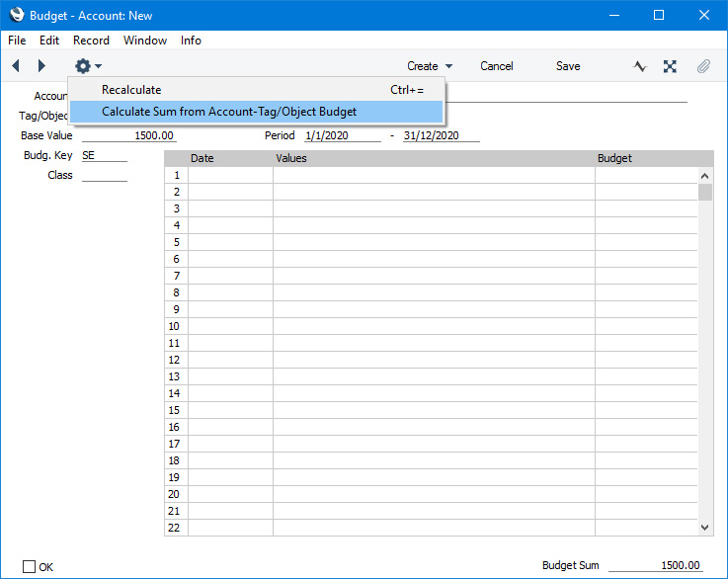
Task: Click the Date column header
Action: pyautogui.click(x=202, y=158)
